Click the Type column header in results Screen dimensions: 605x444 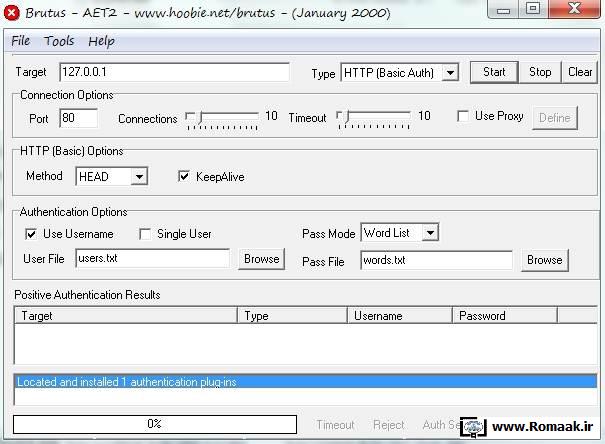click(x=292, y=316)
